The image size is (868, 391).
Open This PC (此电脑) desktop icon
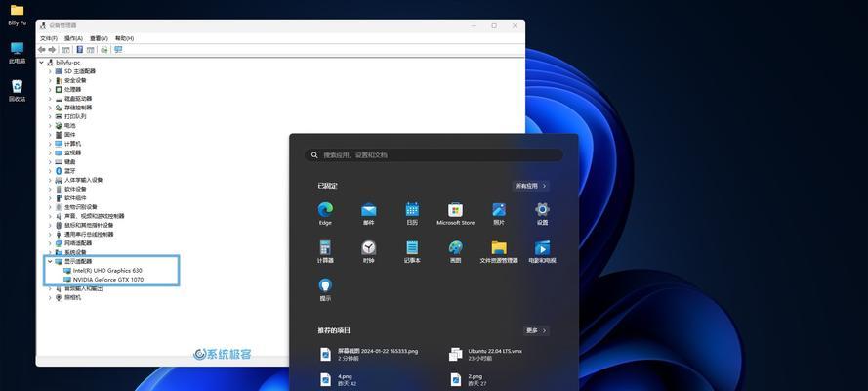click(x=18, y=53)
